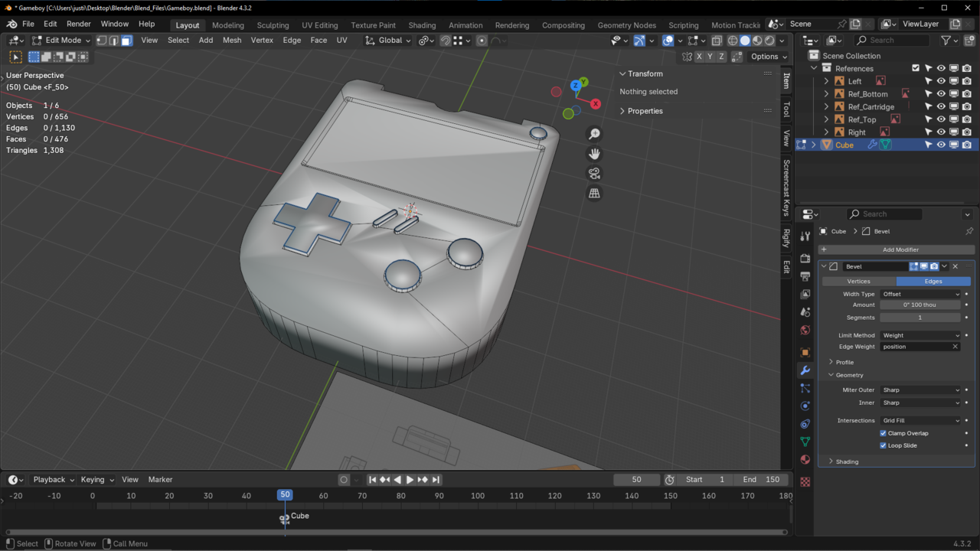Hide the Ref_Bottom object in viewport

click(941, 94)
